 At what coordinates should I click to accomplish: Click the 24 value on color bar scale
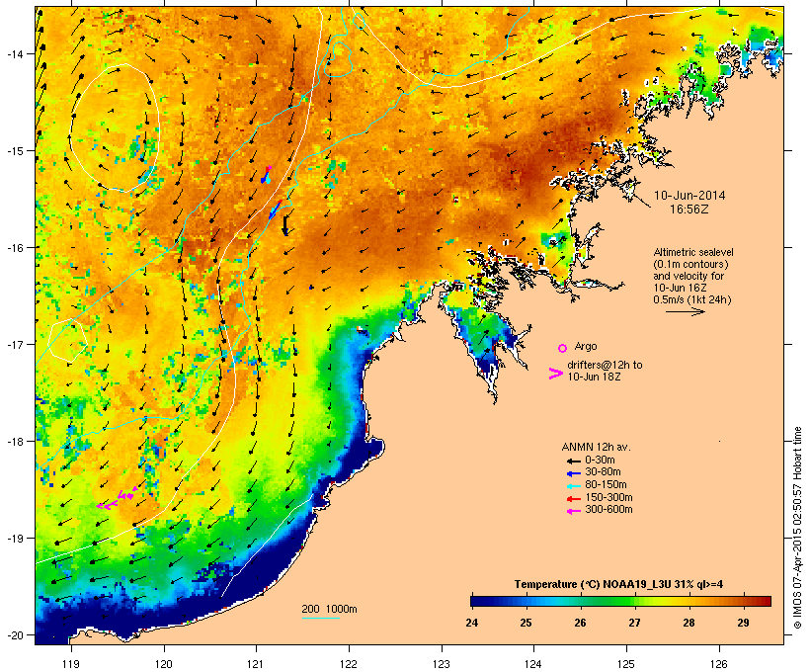click(471, 623)
